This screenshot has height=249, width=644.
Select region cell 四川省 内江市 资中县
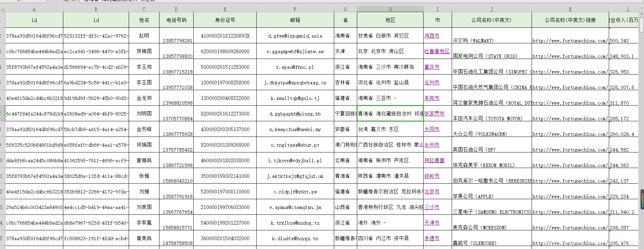point(390,238)
